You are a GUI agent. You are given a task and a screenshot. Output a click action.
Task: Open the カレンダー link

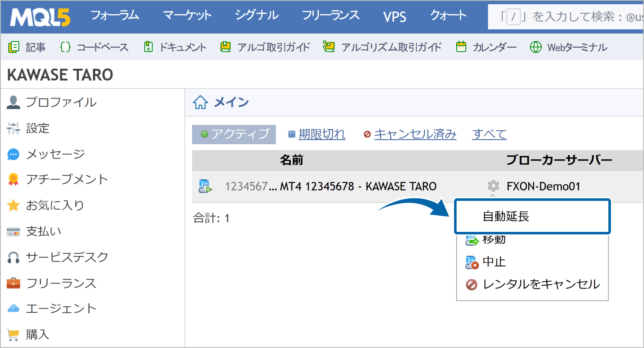tap(495, 47)
